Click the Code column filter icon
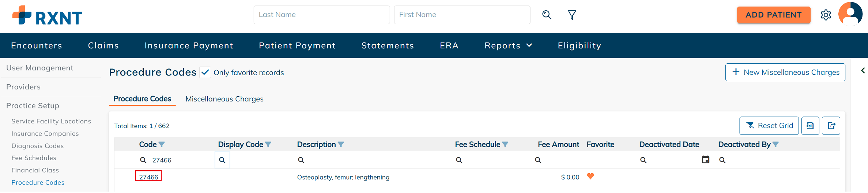Image resolution: width=868 pixels, height=193 pixels. [x=162, y=145]
